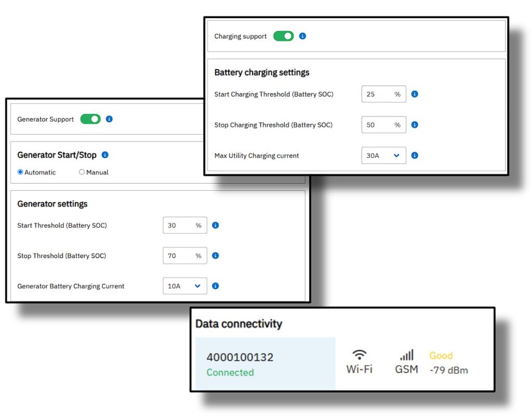The image size is (532, 417).
Task: Click info icon next to Generator Start/Stop
Action: pyautogui.click(x=105, y=155)
